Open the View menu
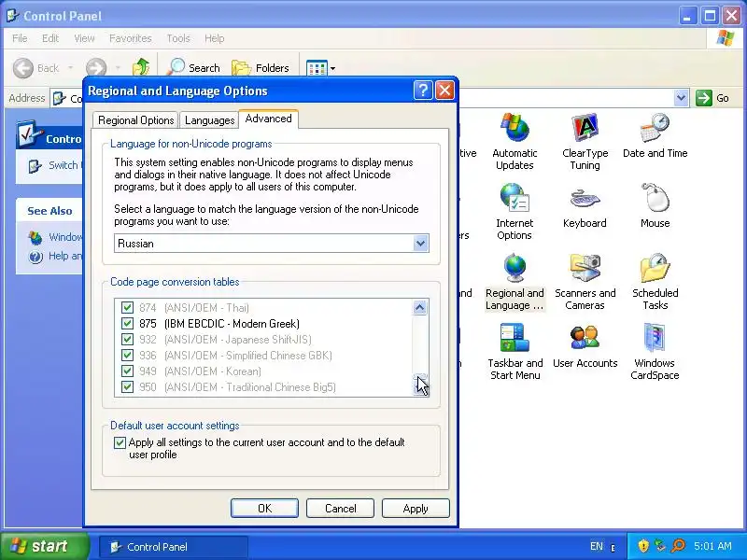Image resolution: width=747 pixels, height=560 pixels. (84, 38)
